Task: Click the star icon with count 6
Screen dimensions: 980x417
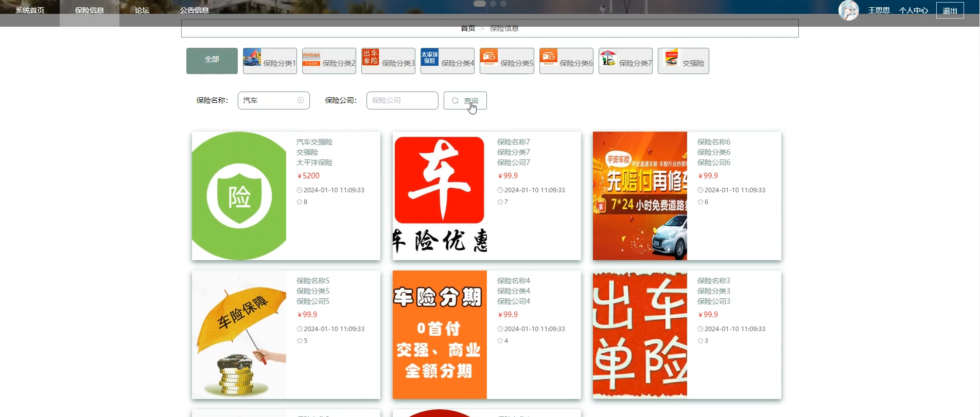Action: pyautogui.click(x=701, y=202)
